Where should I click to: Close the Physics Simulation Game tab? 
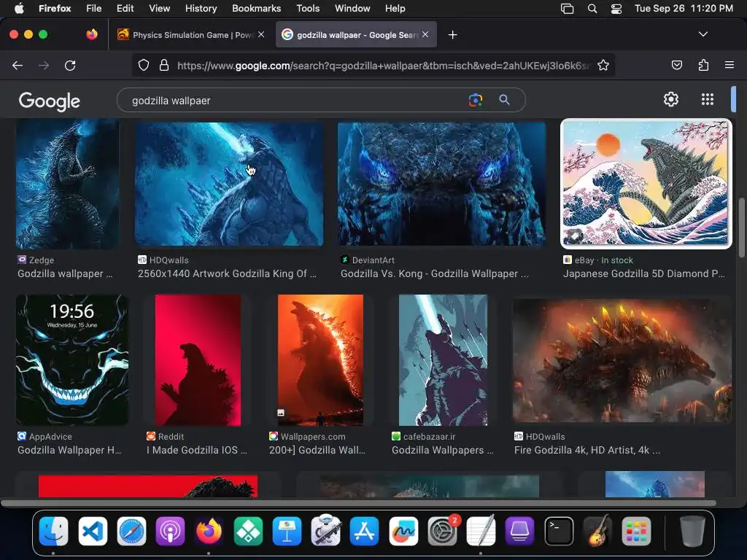coord(261,34)
